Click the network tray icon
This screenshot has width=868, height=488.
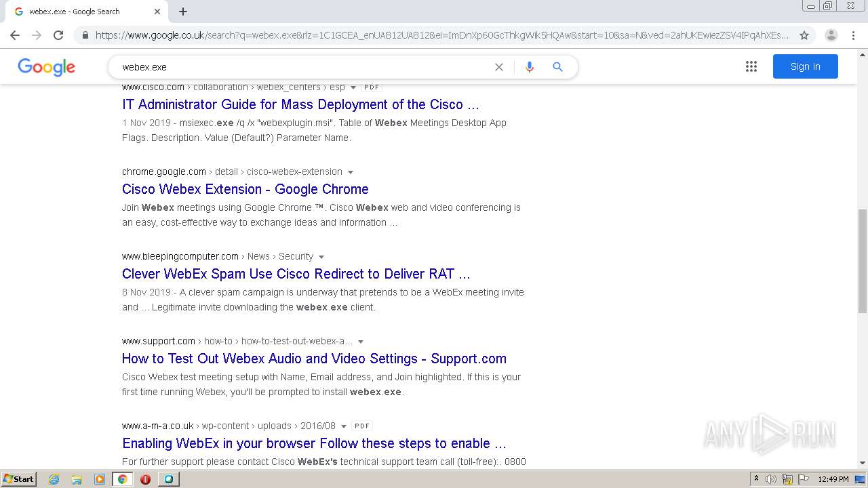pyautogui.click(x=787, y=479)
